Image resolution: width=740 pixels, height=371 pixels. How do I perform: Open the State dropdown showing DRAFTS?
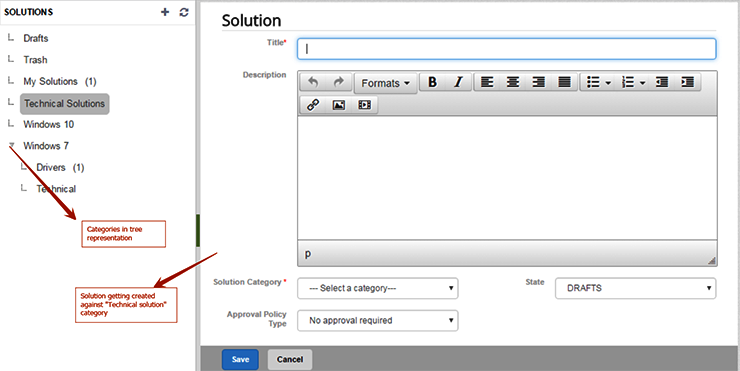635,288
